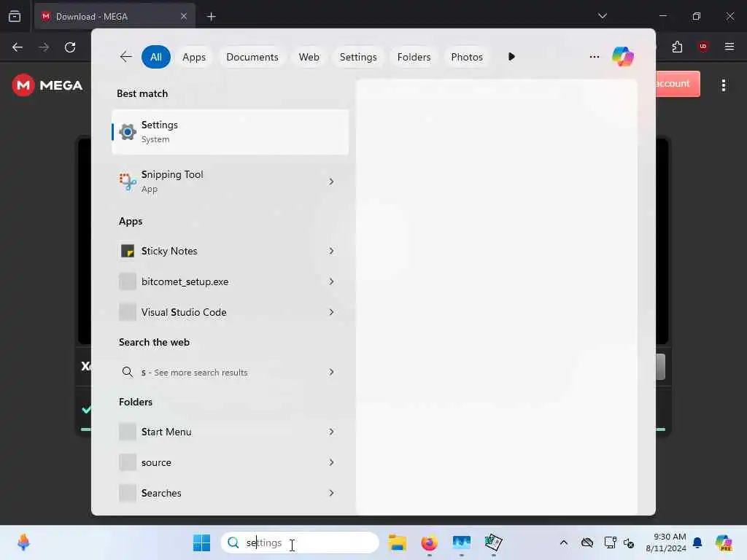Viewport: 747px width, 560px height.
Task: Open the browser hamburger menu
Action: point(729,46)
